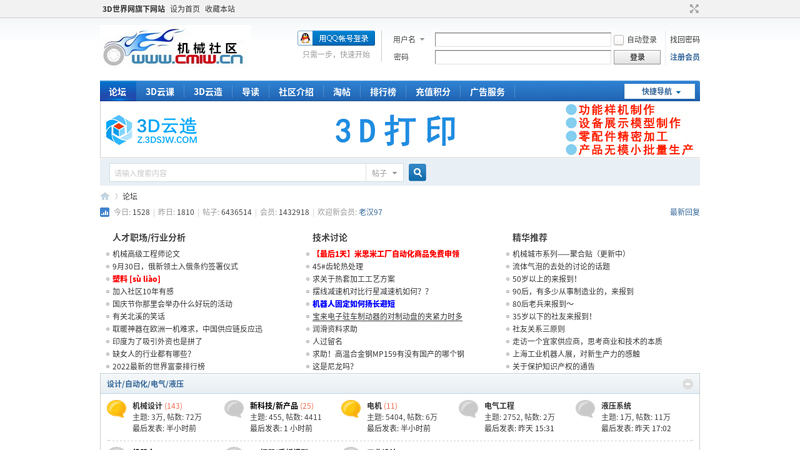
Task: Open the 2022最新的世界富豪排行榜 thread
Action: tap(159, 366)
